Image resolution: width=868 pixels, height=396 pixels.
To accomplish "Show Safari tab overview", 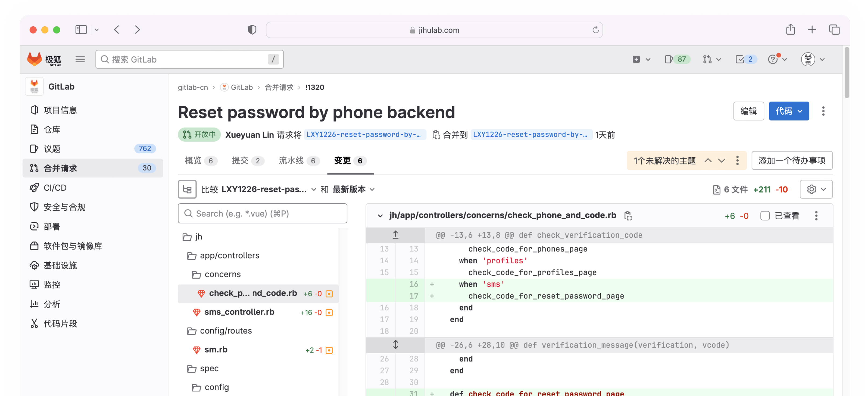I will tap(834, 30).
